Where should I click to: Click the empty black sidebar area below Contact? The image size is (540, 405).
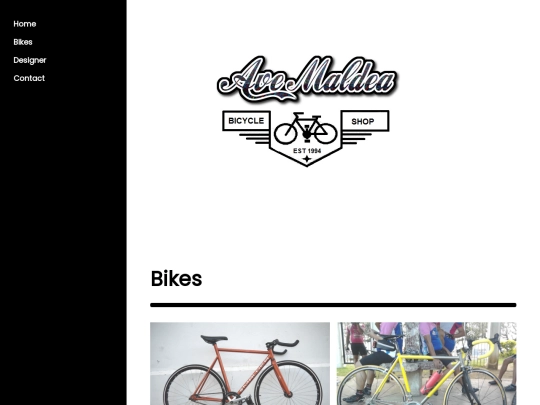(63, 241)
